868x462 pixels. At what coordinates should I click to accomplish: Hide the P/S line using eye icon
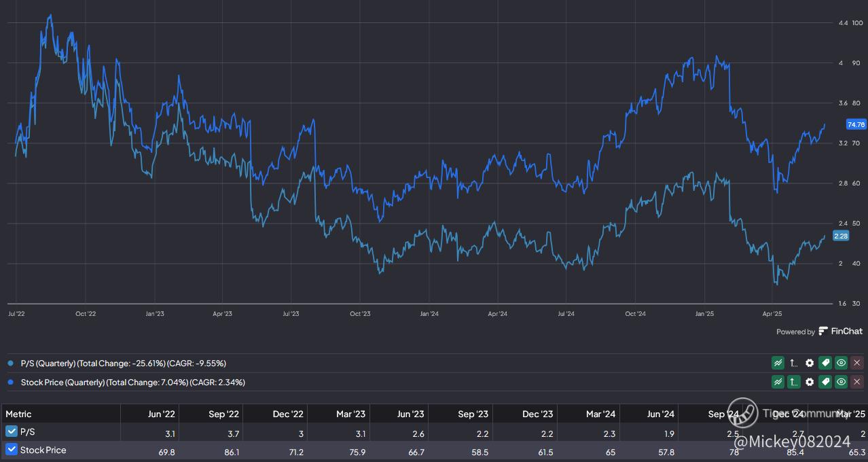pyautogui.click(x=841, y=363)
